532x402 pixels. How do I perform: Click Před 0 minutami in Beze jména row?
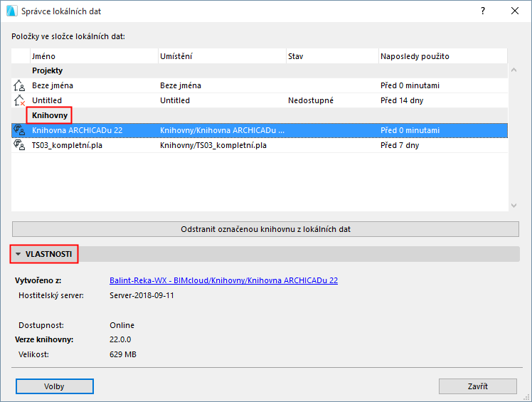click(x=410, y=85)
